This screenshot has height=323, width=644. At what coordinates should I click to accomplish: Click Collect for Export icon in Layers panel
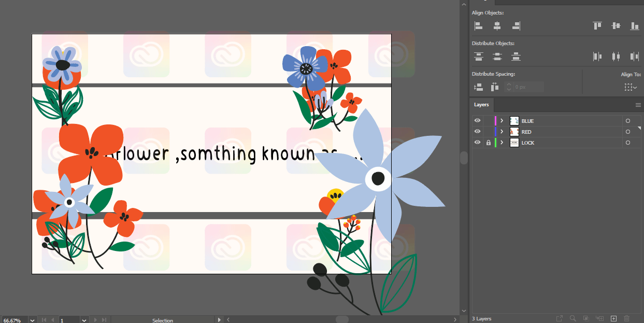click(560, 318)
